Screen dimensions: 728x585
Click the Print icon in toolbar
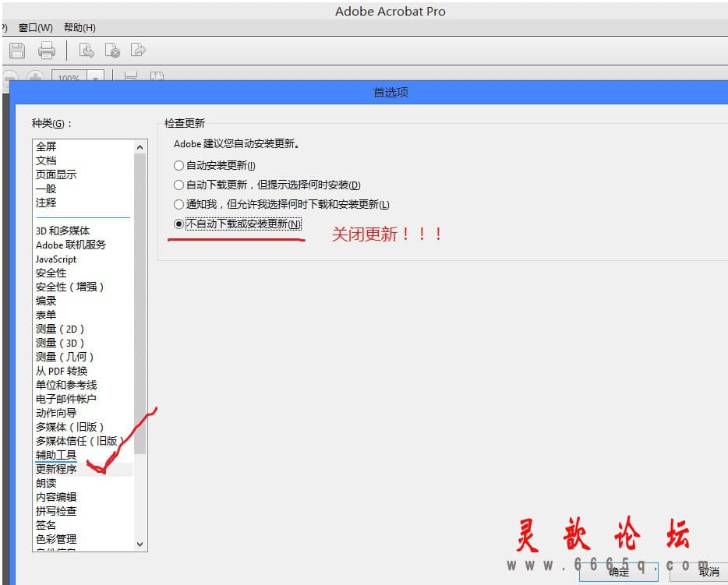click(47, 50)
